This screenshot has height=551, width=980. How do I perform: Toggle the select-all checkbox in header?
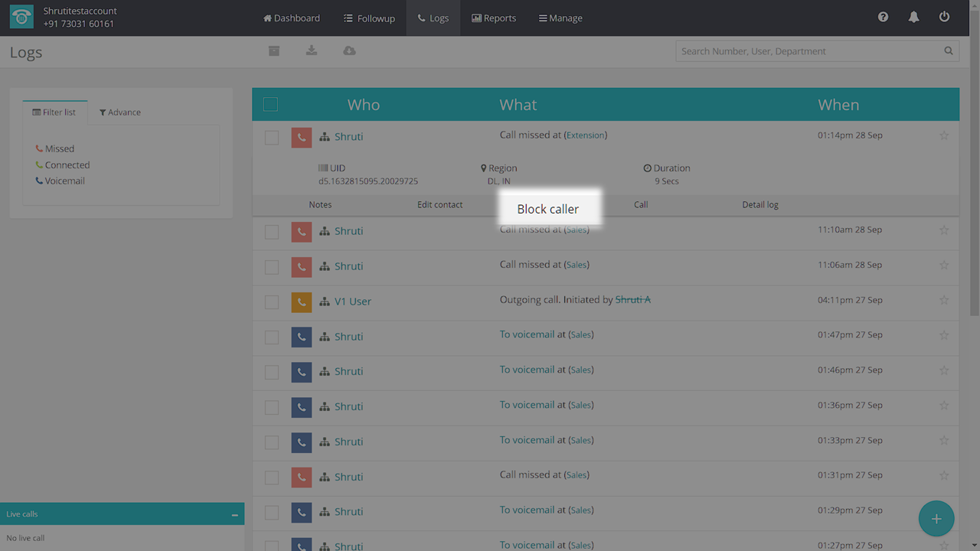pos(270,105)
